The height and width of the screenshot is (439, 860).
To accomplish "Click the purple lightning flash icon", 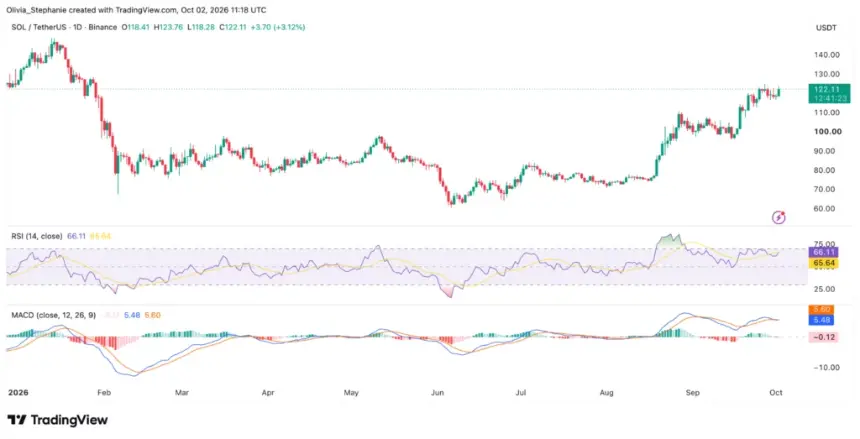I will (x=779, y=218).
